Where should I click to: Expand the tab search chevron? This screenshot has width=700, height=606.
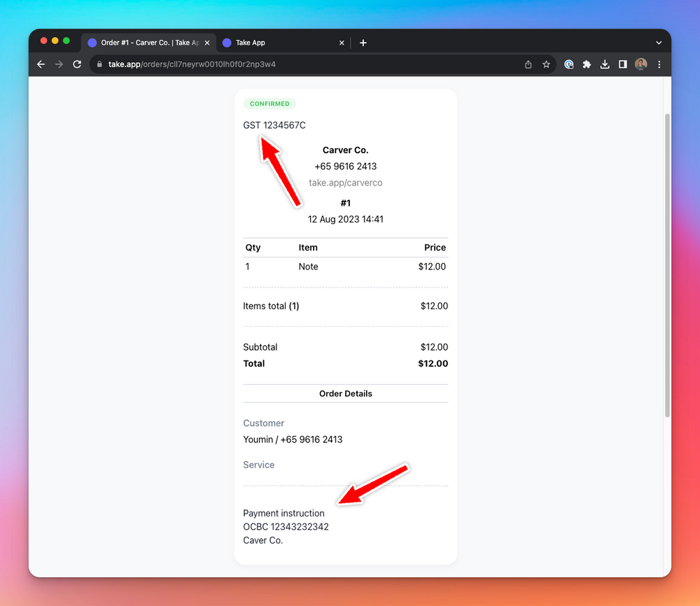(x=659, y=43)
